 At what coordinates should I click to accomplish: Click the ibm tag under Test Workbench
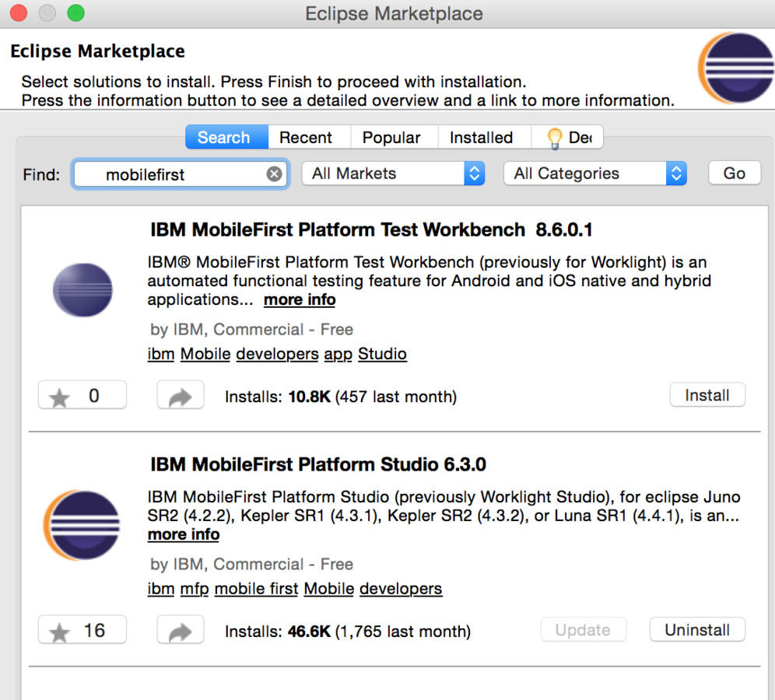161,354
